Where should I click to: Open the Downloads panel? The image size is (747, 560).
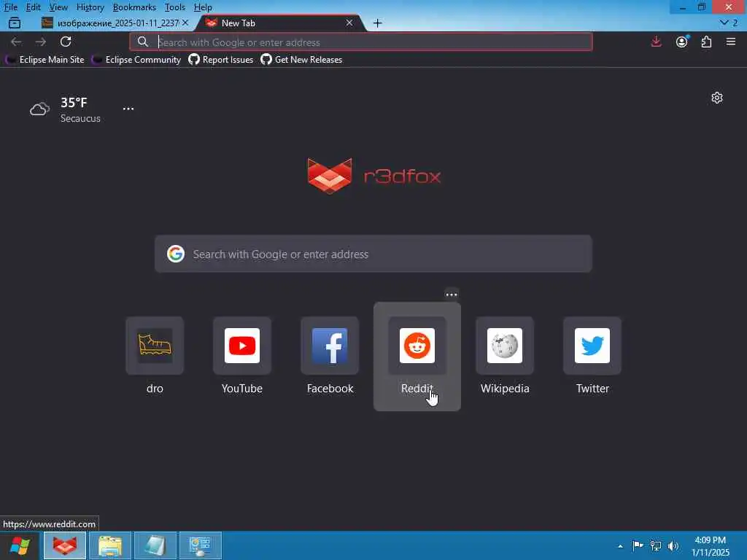point(656,42)
